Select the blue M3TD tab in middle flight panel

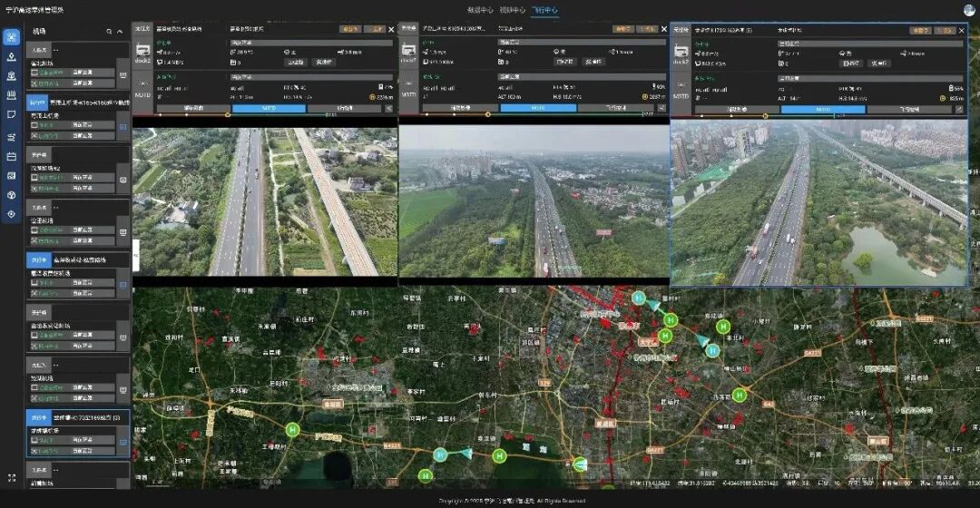click(x=538, y=108)
